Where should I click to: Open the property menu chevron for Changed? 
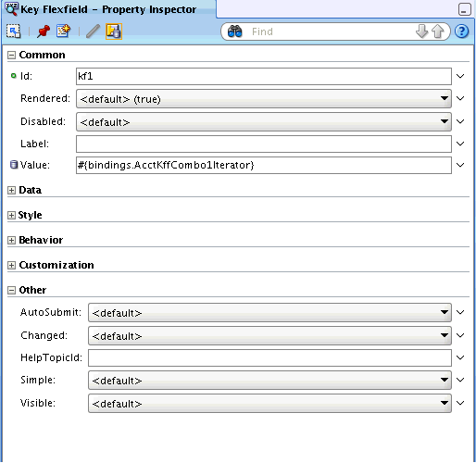point(460,335)
